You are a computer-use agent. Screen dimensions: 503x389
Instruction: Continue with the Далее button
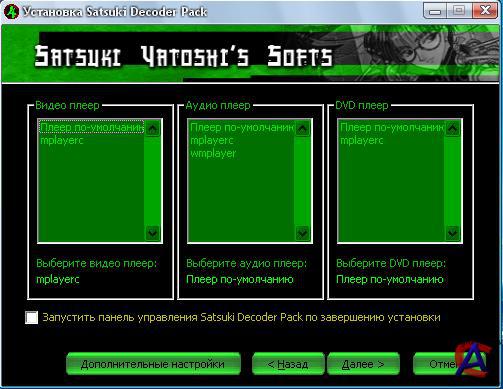click(363, 364)
